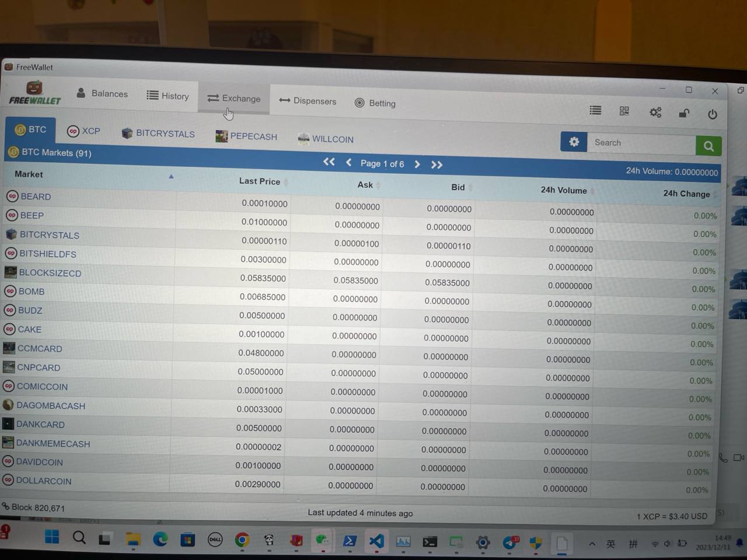
Task: Click the BLOCKSIZECD card thumbnail icon
Action: [11, 272]
